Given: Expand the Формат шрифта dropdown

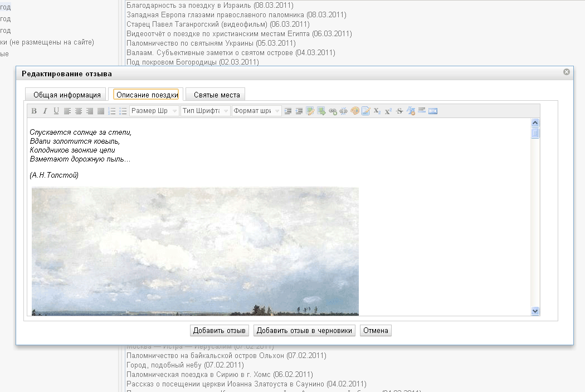Looking at the screenshot, I should click(x=257, y=111).
